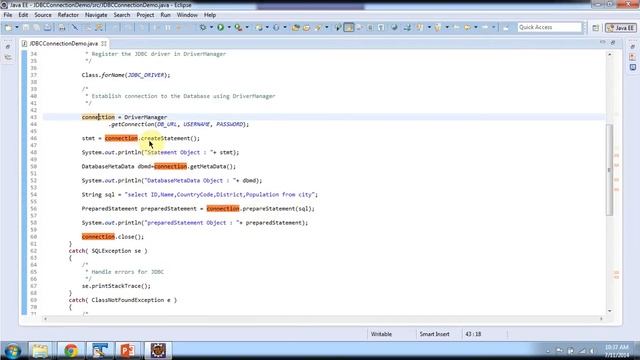Expand the Forward history dropdown arrow
This screenshot has height=360, width=640.
pyautogui.click(x=493, y=27)
